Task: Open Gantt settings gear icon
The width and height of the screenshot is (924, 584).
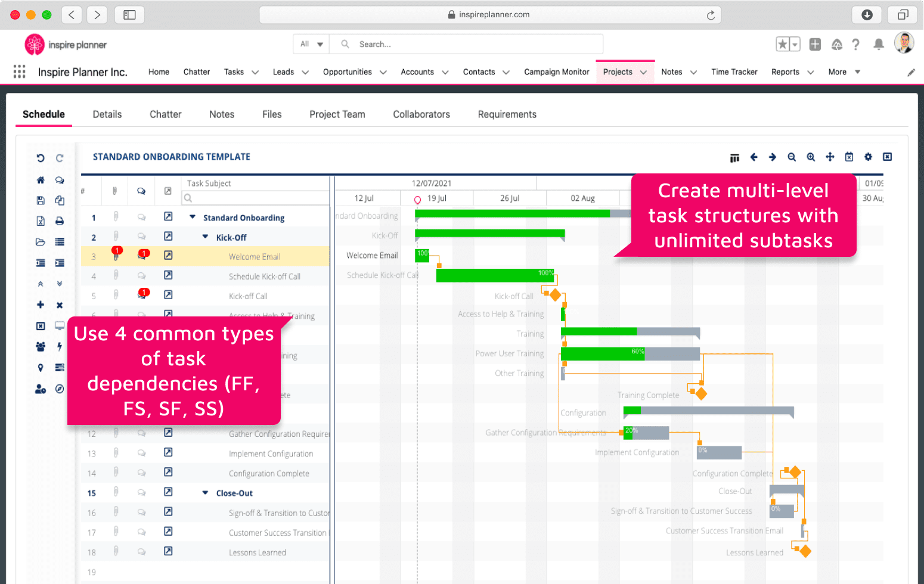Action: point(868,157)
